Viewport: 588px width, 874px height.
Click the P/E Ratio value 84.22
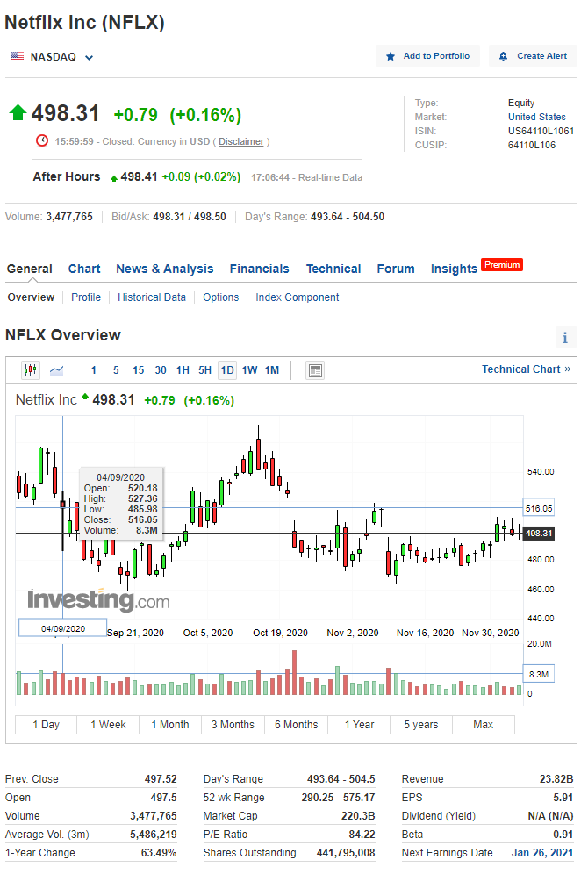pyautogui.click(x=362, y=835)
